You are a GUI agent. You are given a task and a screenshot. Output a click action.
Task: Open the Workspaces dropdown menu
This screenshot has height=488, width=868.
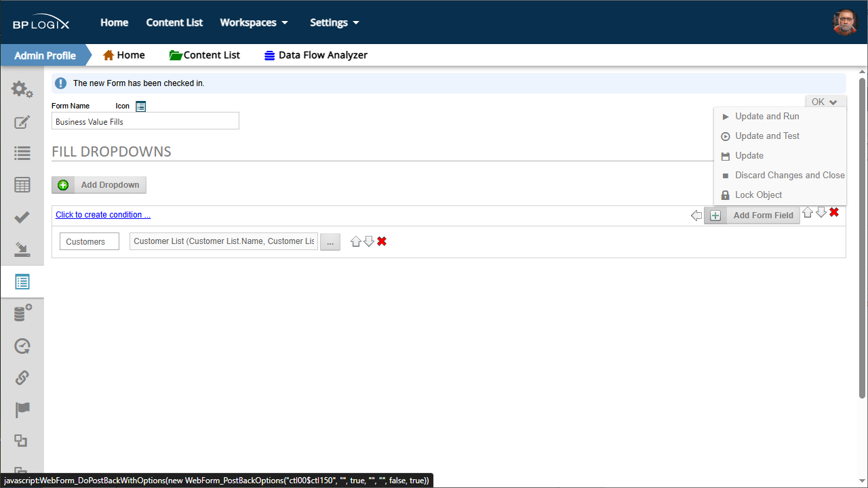pos(254,22)
